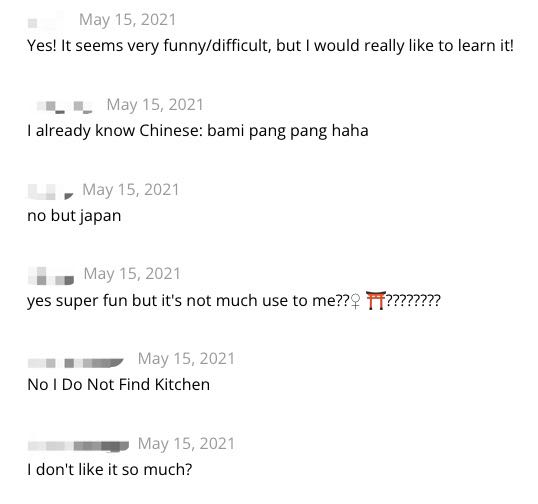This screenshot has height=504, width=538.
Task: Click the 'I don't like it so much?' comment
Action: click(x=110, y=470)
